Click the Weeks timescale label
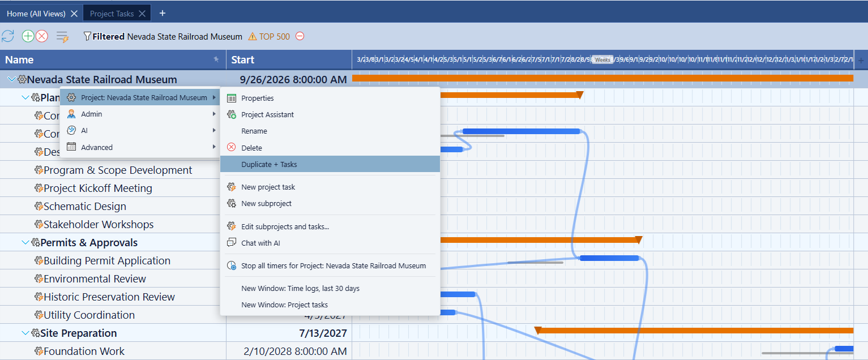The height and width of the screenshot is (360, 868). point(602,59)
